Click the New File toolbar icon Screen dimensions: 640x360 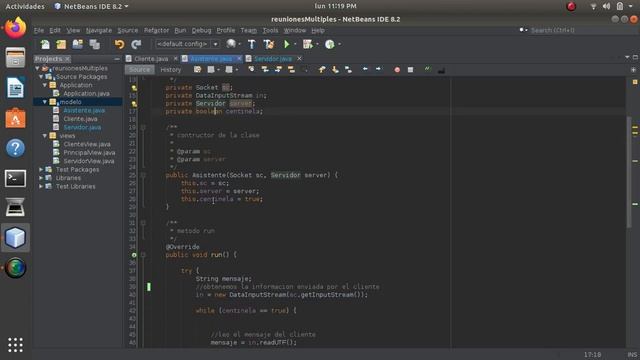pos(45,44)
